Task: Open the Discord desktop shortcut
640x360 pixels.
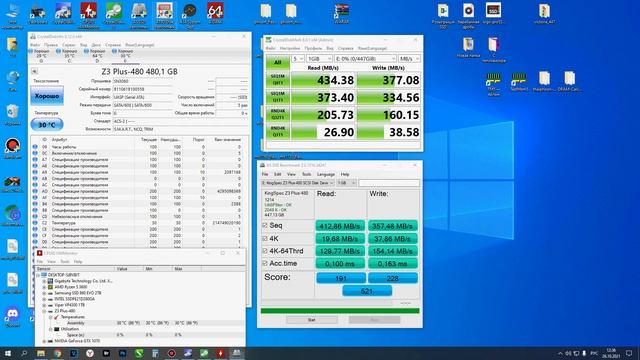Action: [x=13, y=317]
